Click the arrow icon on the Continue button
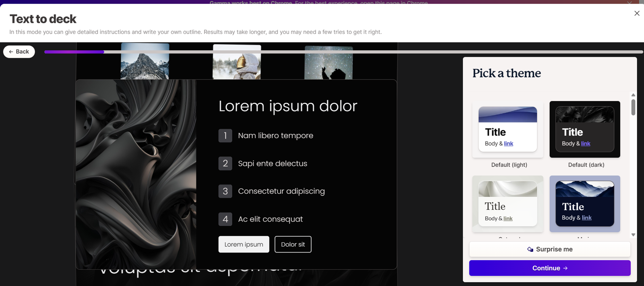 tap(565, 268)
